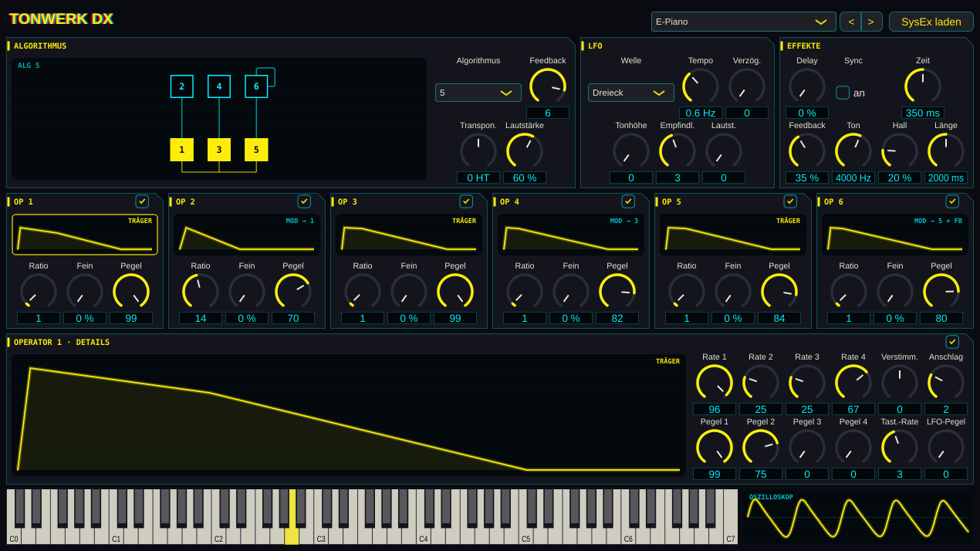Click the SysEx laden button

[x=931, y=22]
